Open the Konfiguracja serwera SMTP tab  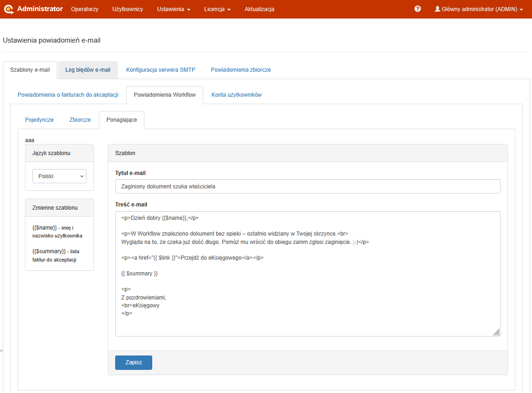coord(161,70)
